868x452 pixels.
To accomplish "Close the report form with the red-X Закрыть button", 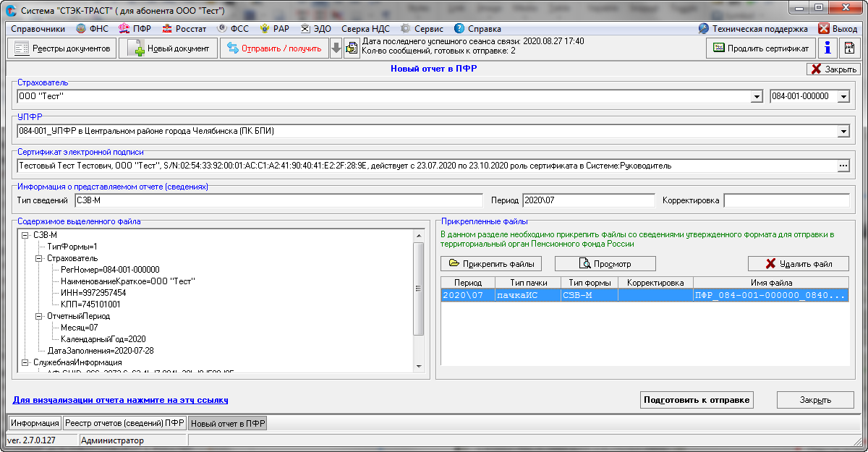I will 833,69.
